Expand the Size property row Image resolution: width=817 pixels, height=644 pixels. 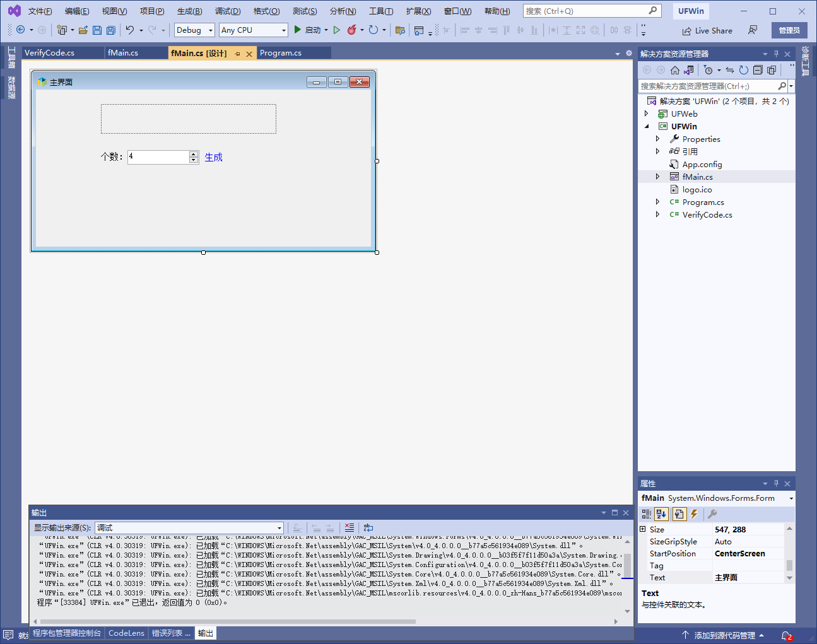[x=643, y=529]
